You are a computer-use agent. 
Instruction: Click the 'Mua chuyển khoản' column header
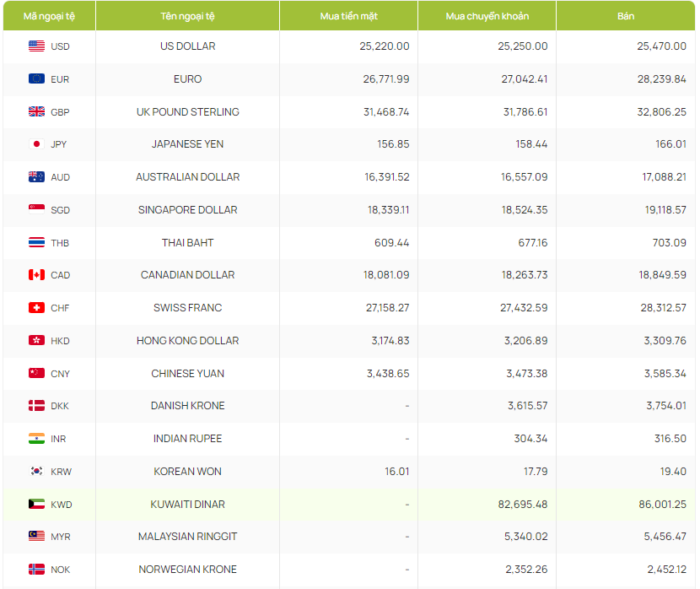tap(487, 17)
